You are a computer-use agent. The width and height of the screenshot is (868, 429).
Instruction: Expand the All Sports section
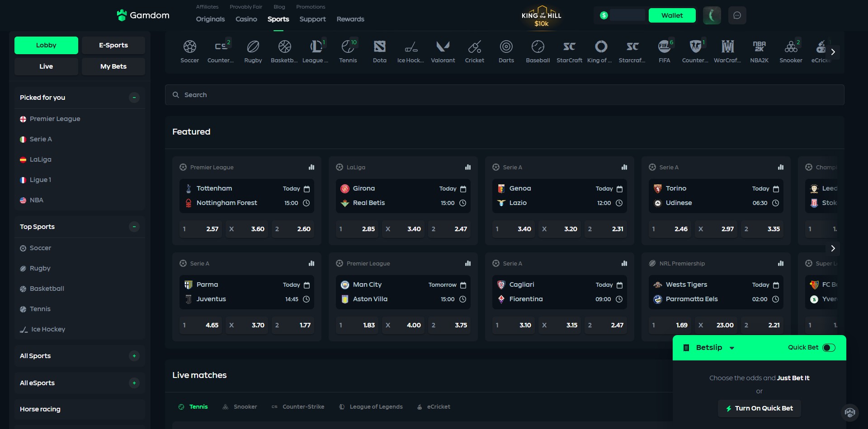pyautogui.click(x=134, y=356)
